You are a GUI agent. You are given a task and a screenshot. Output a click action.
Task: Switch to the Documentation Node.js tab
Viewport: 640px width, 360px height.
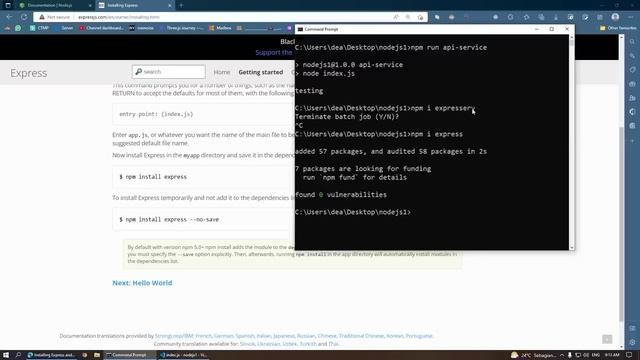[54, 5]
